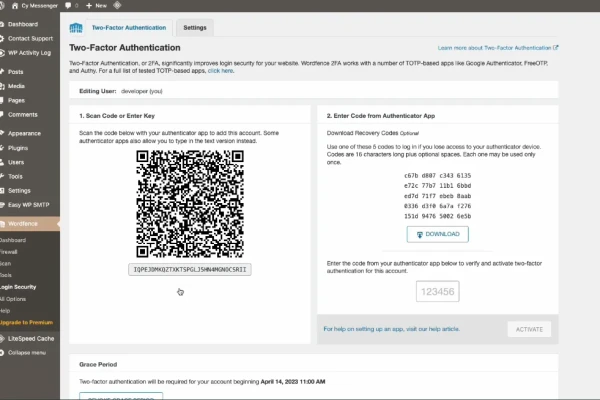The width and height of the screenshot is (600, 400).
Task: Open the 'click here' TOTP apps link
Action: point(220,71)
